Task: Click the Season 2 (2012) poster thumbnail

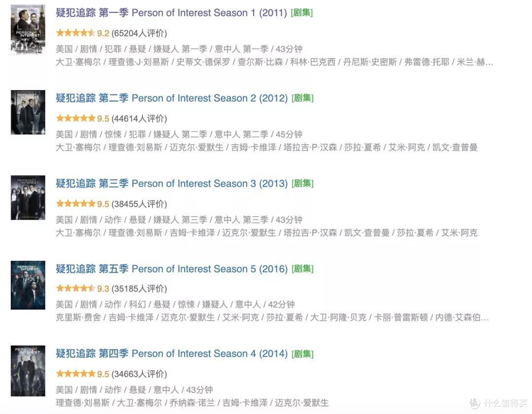Action: 28,112
